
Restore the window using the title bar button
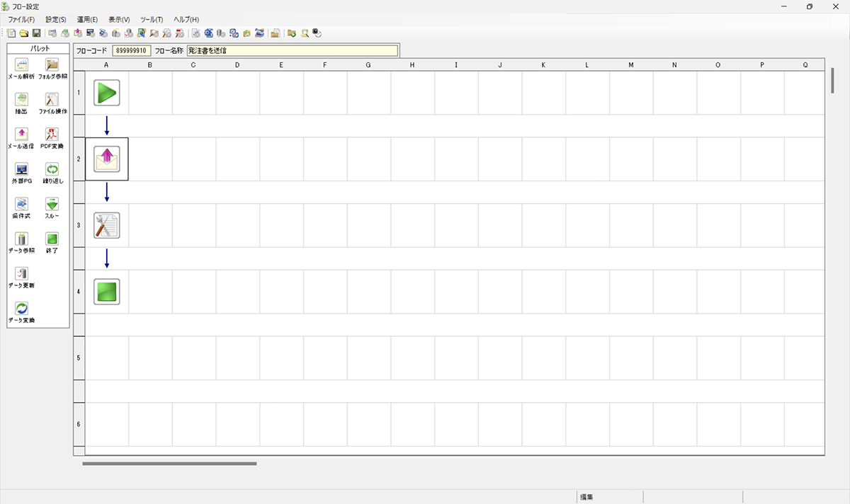click(x=809, y=6)
